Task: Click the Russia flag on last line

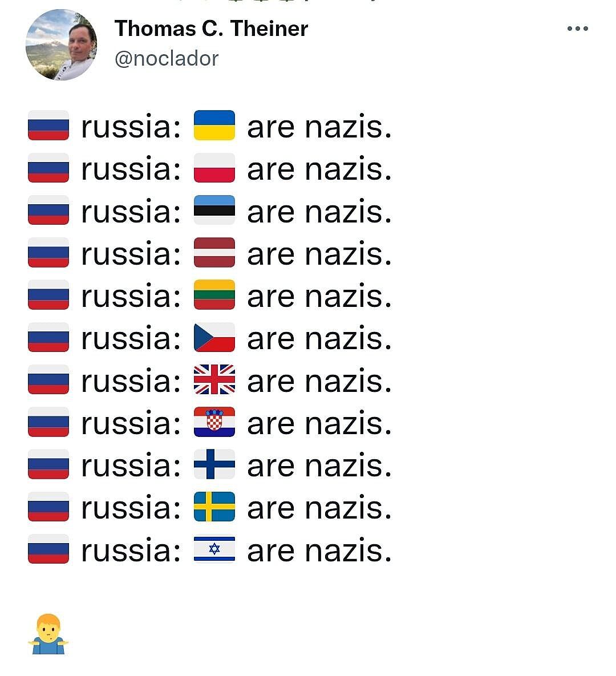Action: pyautogui.click(x=48, y=549)
